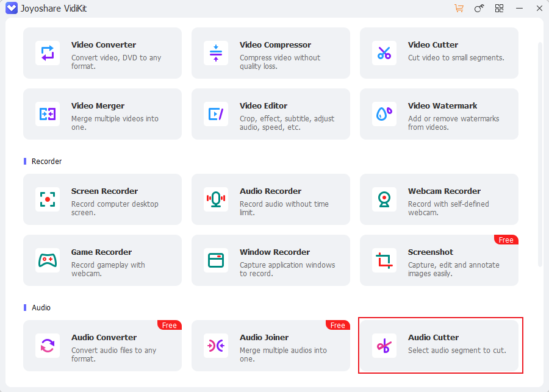549x392 pixels.
Task: Select the Audio Cutter icon
Action: point(384,346)
